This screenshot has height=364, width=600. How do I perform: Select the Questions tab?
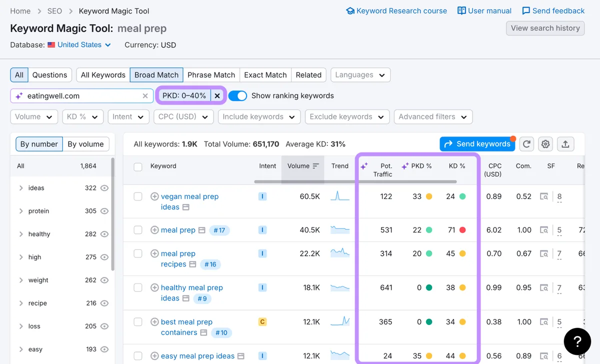49,75
